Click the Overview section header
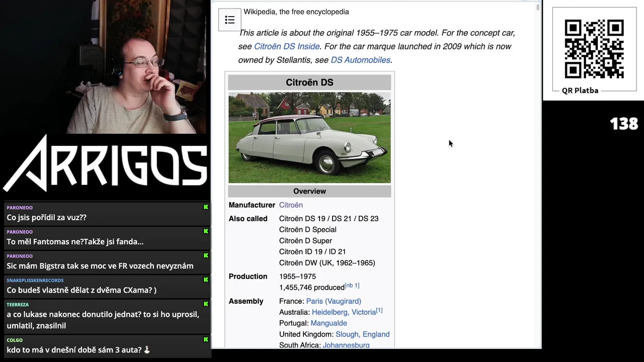This screenshot has width=644, height=362. pos(309,191)
